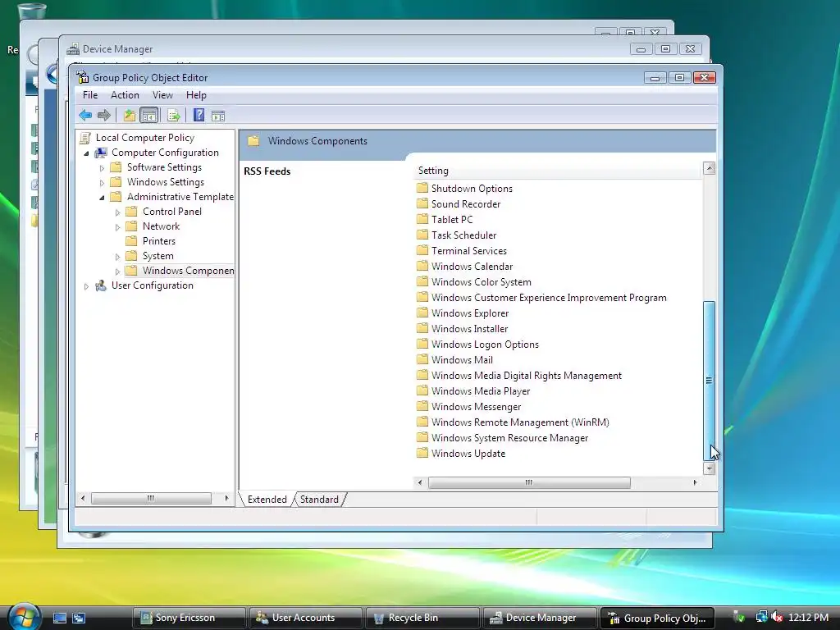Expand the User Configuration node

(x=86, y=286)
